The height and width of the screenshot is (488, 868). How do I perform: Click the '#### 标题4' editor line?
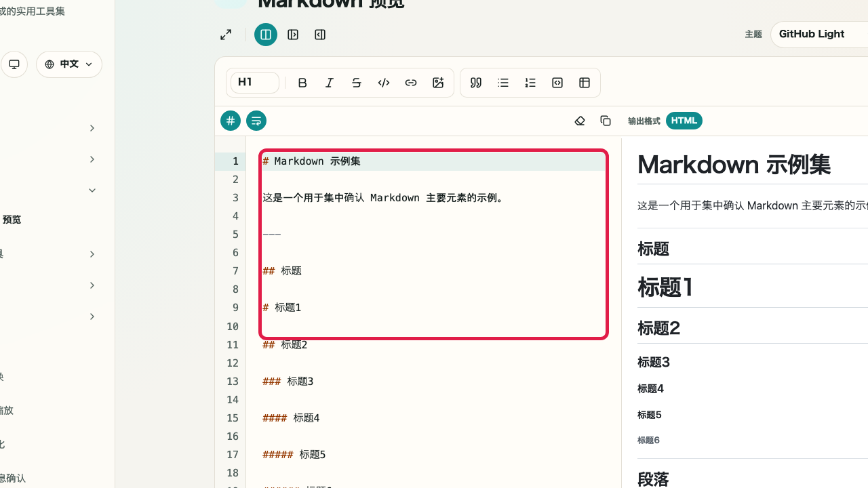291,418
